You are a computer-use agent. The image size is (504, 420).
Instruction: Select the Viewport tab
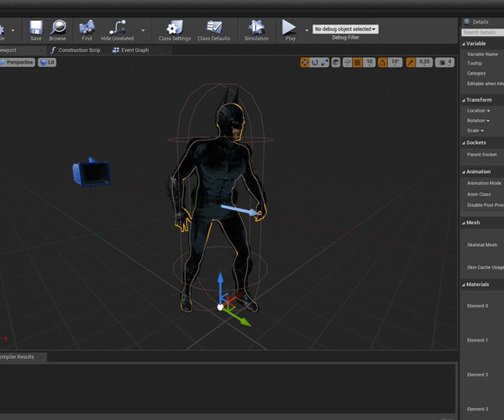click(x=8, y=50)
